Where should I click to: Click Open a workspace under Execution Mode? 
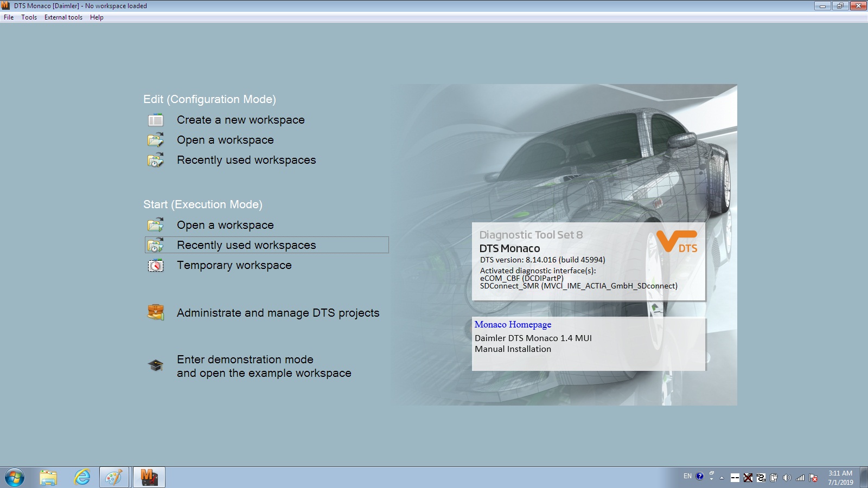(225, 225)
